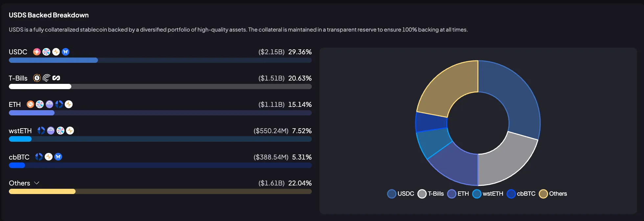Click the orange S coin icon beside T-Bills
Viewport: 644px width, 221px height.
tap(37, 78)
